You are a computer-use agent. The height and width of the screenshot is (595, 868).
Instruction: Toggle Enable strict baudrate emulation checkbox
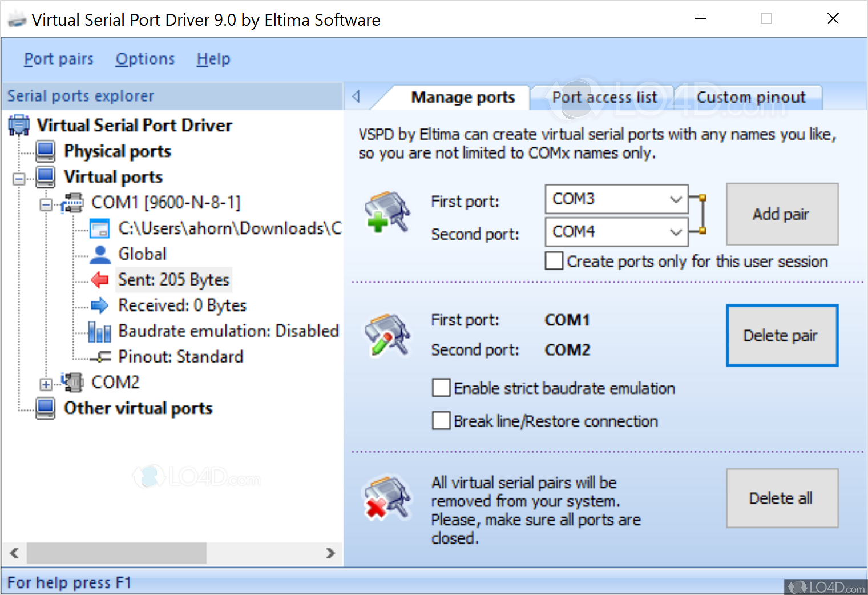(x=441, y=388)
